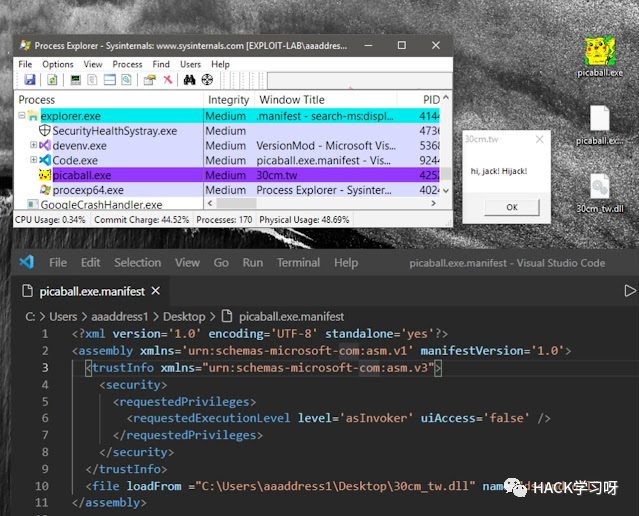Click the CPU Usage status bar entry
639x516 pixels.
[51, 220]
